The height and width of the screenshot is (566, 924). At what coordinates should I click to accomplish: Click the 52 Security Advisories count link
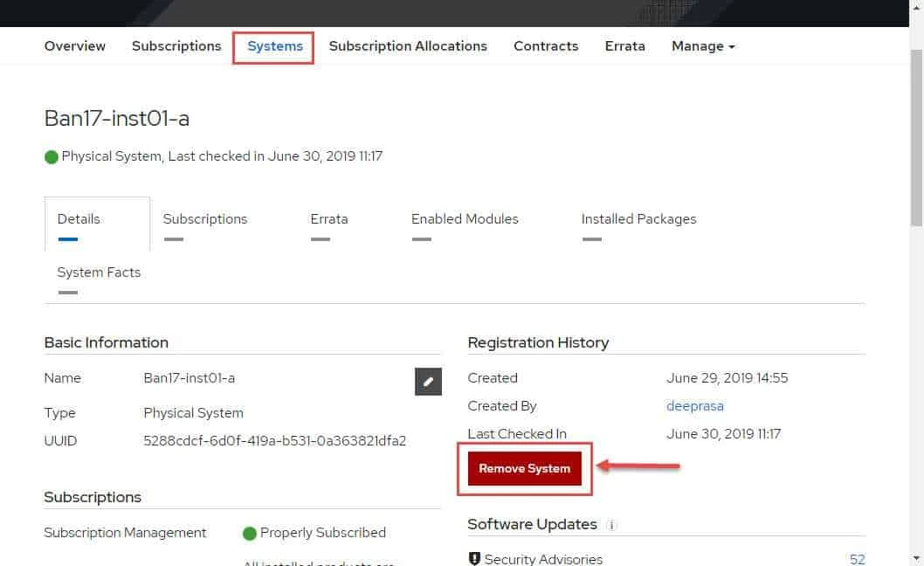point(857,559)
